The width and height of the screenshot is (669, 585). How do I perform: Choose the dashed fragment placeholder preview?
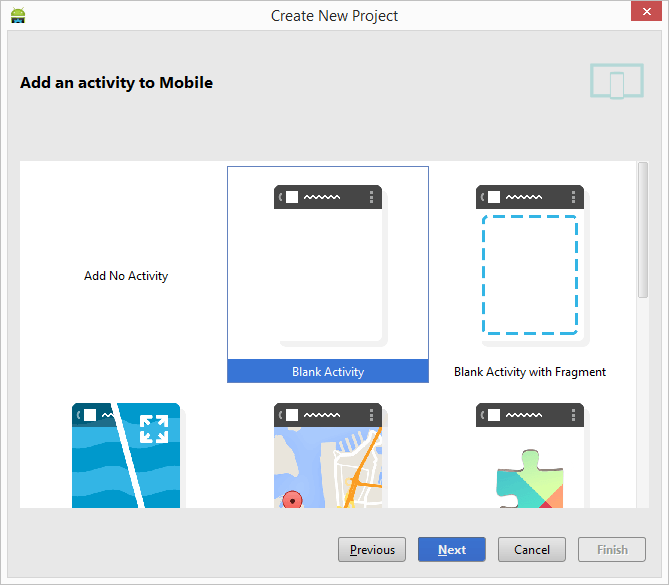click(530, 274)
